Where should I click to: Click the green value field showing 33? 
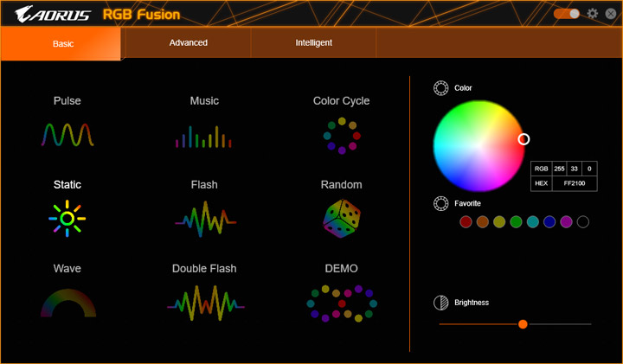(x=575, y=169)
